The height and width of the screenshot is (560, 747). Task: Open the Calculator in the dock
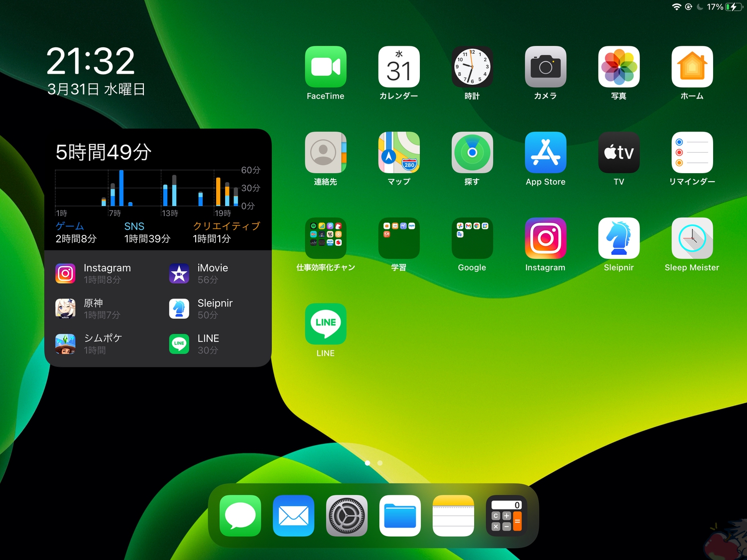[x=506, y=516]
